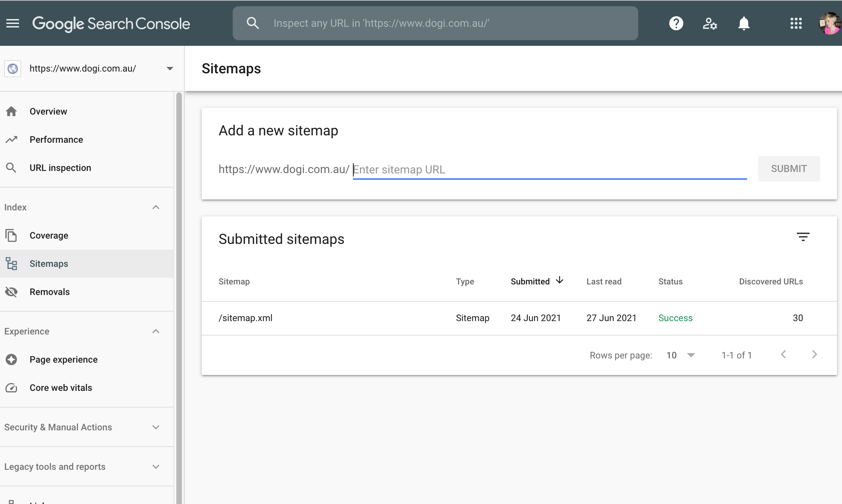Click the Google apps grid icon
This screenshot has width=842, height=504.
point(795,23)
